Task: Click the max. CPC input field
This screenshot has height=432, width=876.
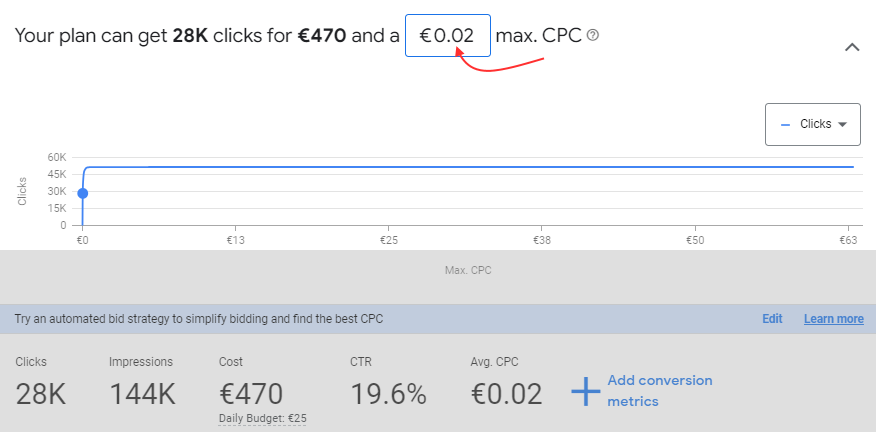Action: pyautogui.click(x=447, y=36)
